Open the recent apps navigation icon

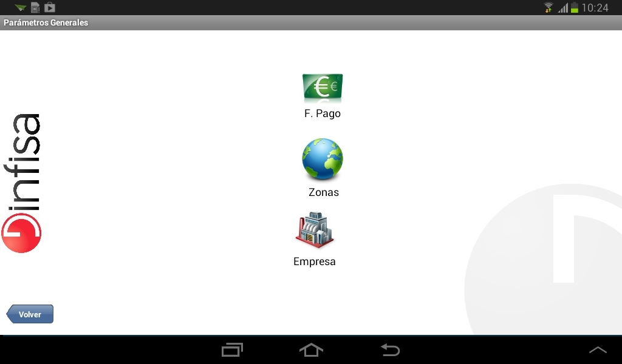(232, 349)
